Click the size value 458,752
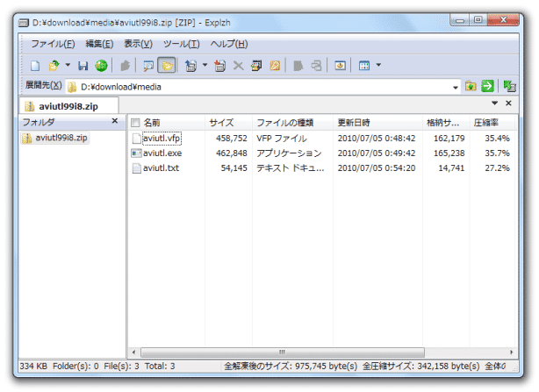This screenshot has height=392, width=539. (232, 139)
